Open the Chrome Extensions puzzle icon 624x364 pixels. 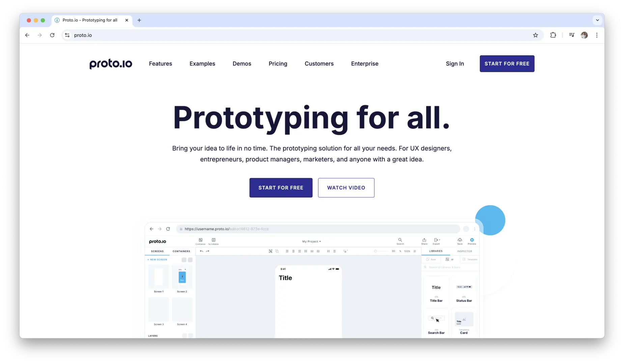pyautogui.click(x=553, y=35)
